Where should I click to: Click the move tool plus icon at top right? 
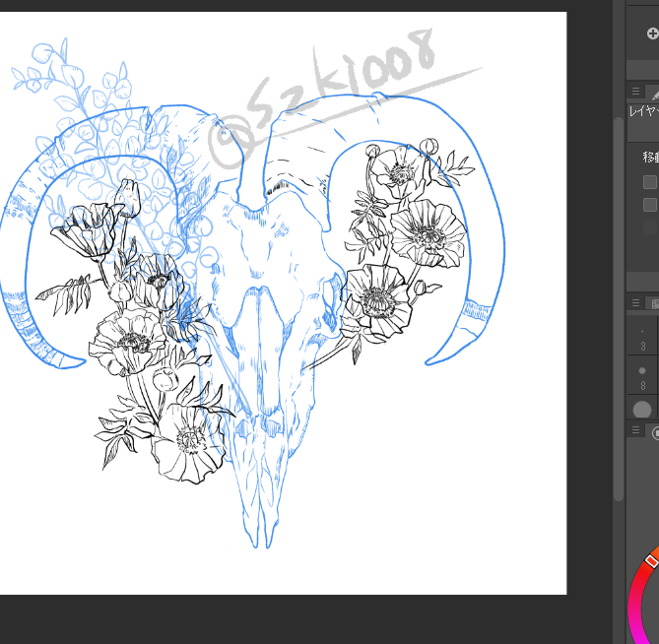(653, 33)
